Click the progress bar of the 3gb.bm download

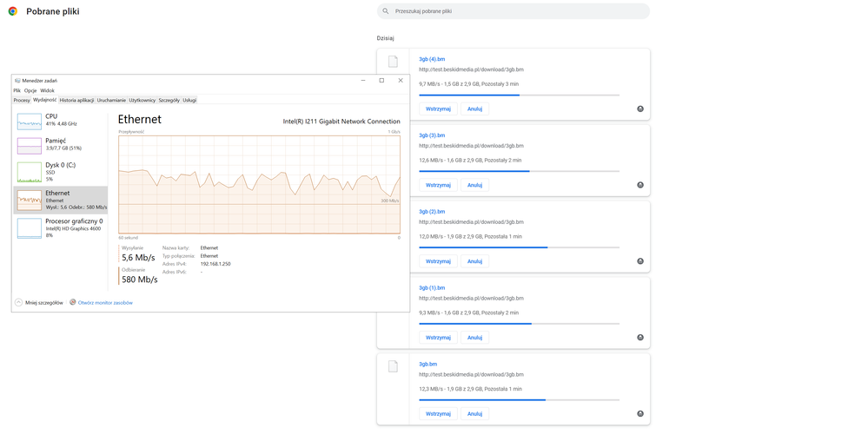519,399
